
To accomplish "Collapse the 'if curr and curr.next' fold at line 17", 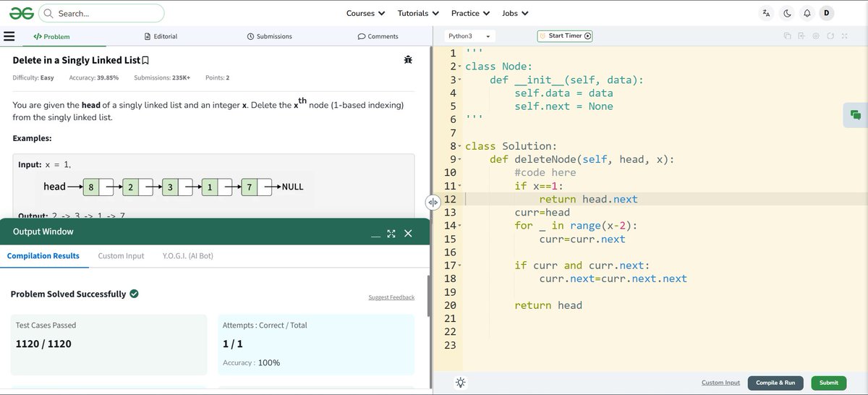I will coord(460,266).
